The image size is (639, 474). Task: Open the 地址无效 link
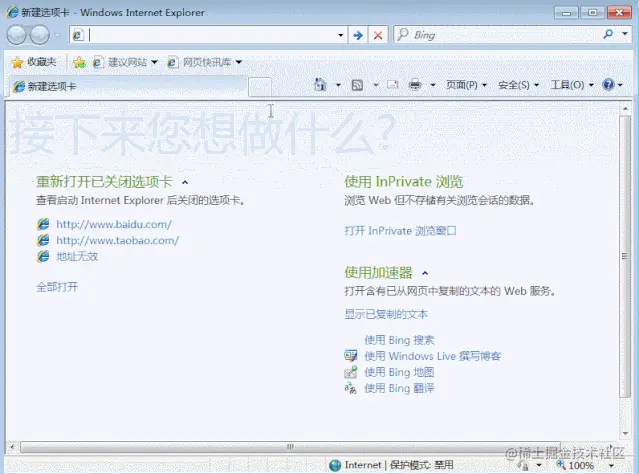click(77, 256)
